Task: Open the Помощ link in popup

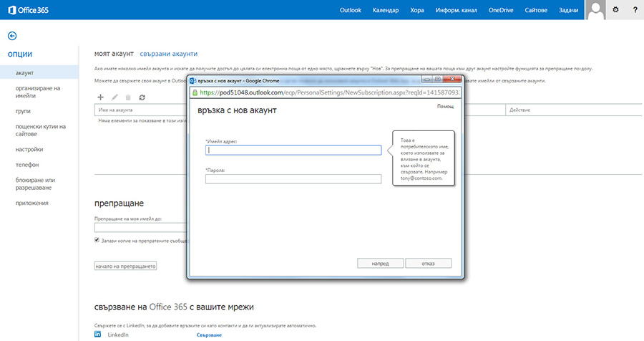Action: (x=445, y=107)
